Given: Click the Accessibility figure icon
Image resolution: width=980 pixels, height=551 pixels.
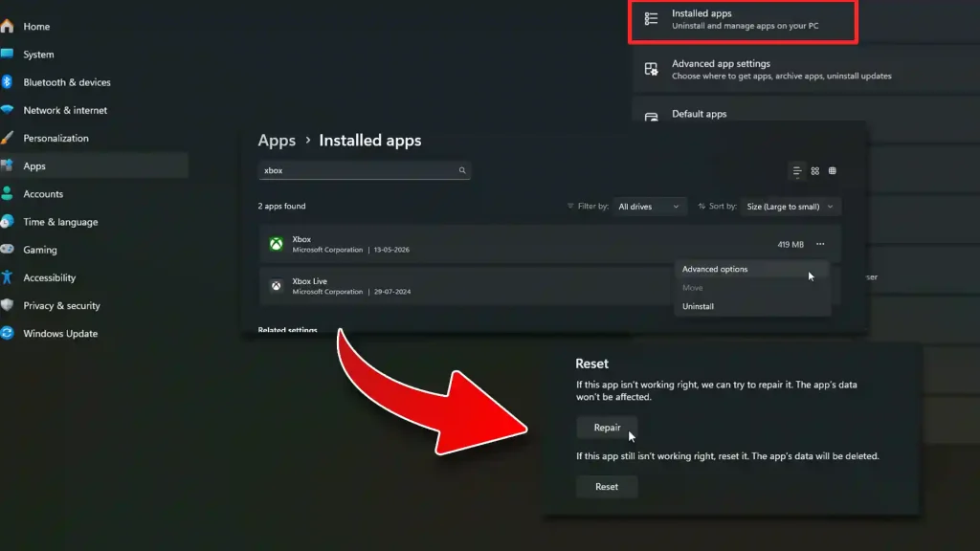Looking at the screenshot, I should click(x=8, y=276).
